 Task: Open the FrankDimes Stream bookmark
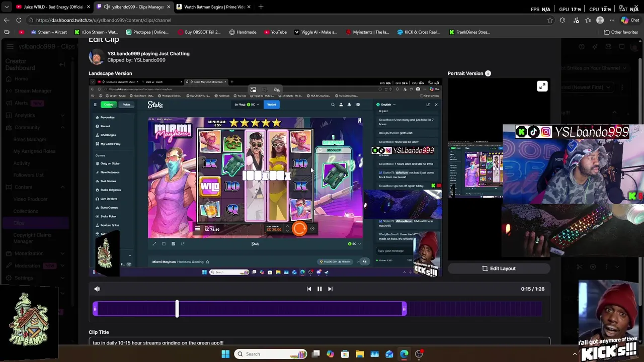(x=470, y=32)
